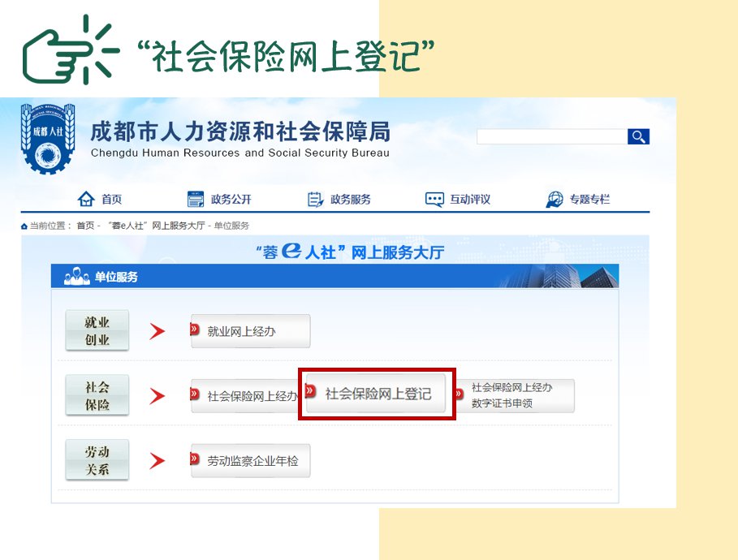Viewport: 738px width, 560px height.
Task: Open the 政务服务 menu item
Action: point(351,200)
